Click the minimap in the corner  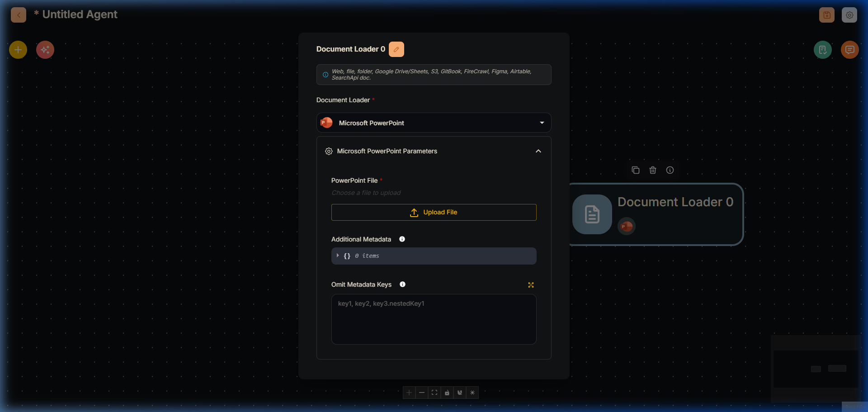[816, 369]
